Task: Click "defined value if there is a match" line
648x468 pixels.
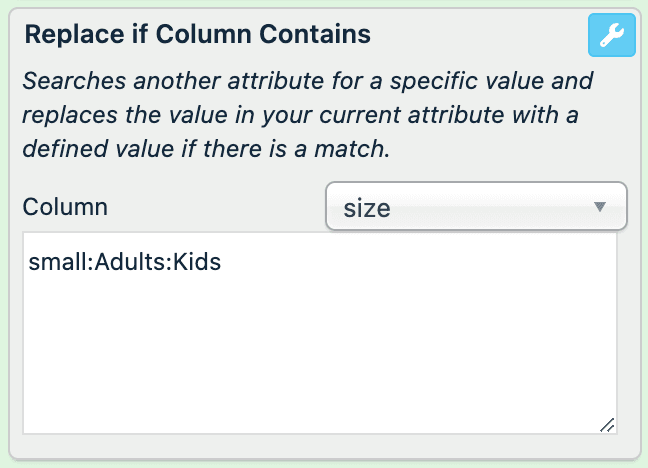Action: 206,151
